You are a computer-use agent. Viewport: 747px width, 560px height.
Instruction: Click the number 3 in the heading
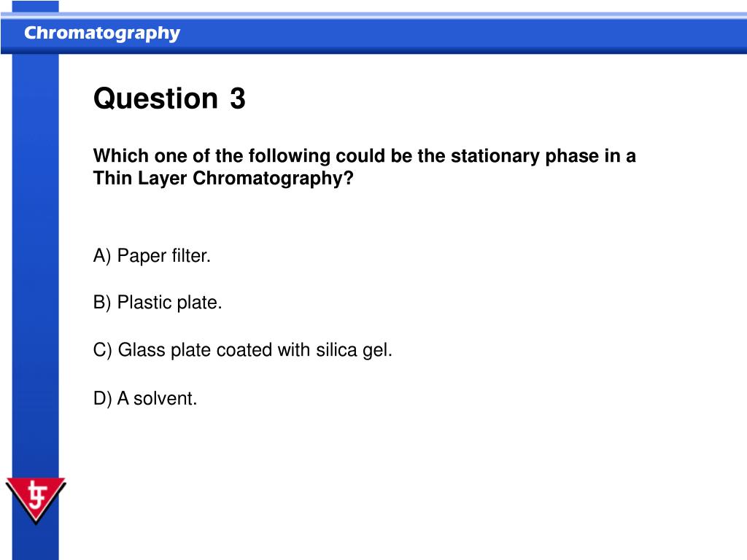pyautogui.click(x=237, y=98)
